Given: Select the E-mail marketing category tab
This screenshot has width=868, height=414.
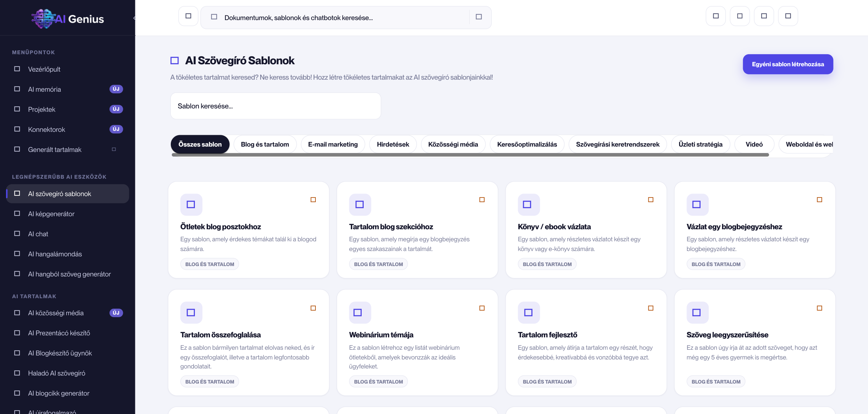Looking at the screenshot, I should tap(333, 144).
